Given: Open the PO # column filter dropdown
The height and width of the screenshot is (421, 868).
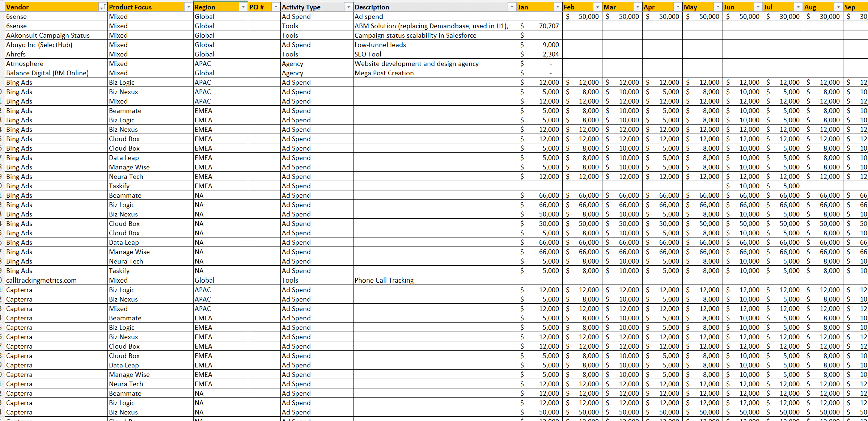Looking at the screenshot, I should [276, 7].
